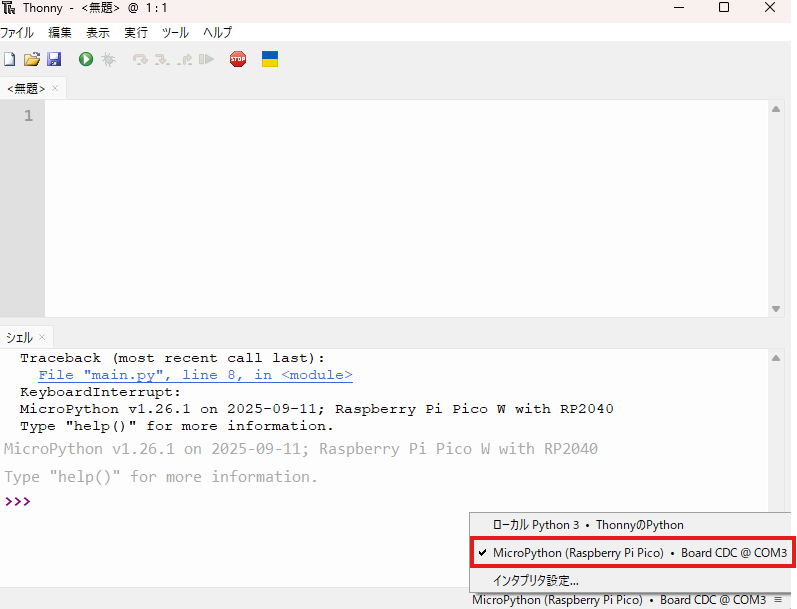Minimize the Thonny window
The height and width of the screenshot is (609, 797).
point(679,8)
